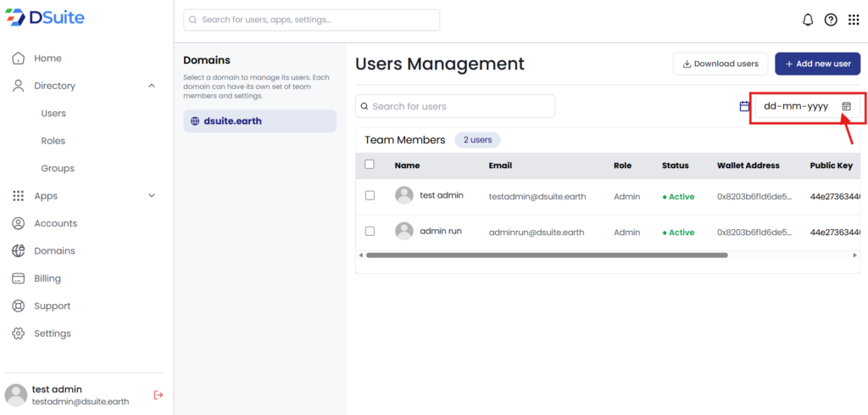Click admin run row avatar

coord(404,231)
